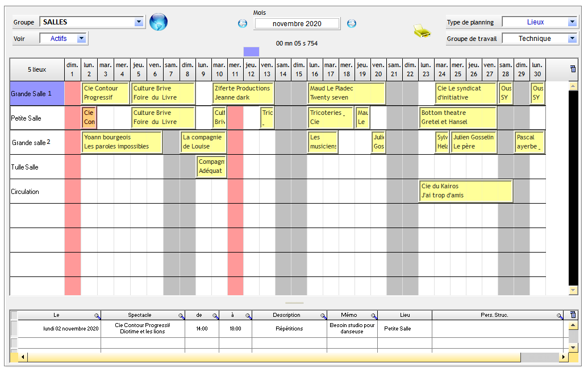Expand the Groupe de travail dropdown
The image size is (588, 372).
click(572, 39)
